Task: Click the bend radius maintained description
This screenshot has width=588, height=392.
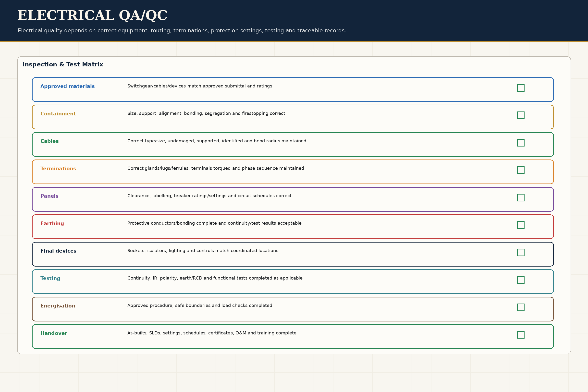Action: coord(217,141)
